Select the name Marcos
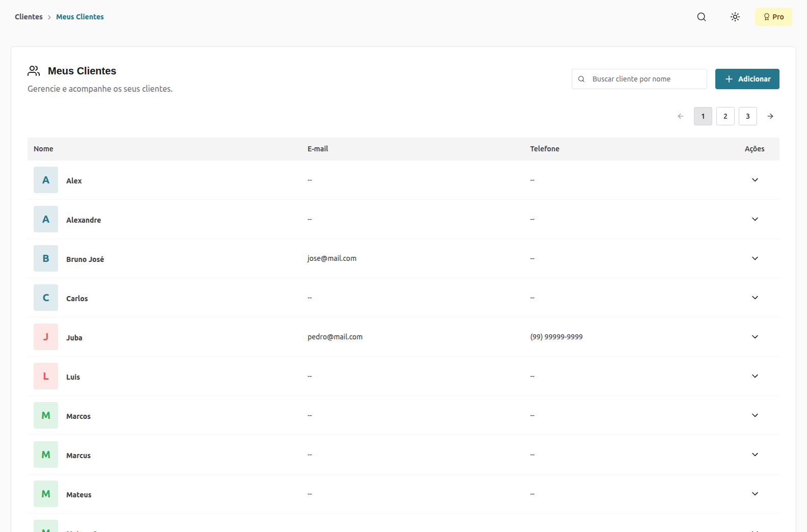This screenshot has height=532, width=807. [x=78, y=416]
